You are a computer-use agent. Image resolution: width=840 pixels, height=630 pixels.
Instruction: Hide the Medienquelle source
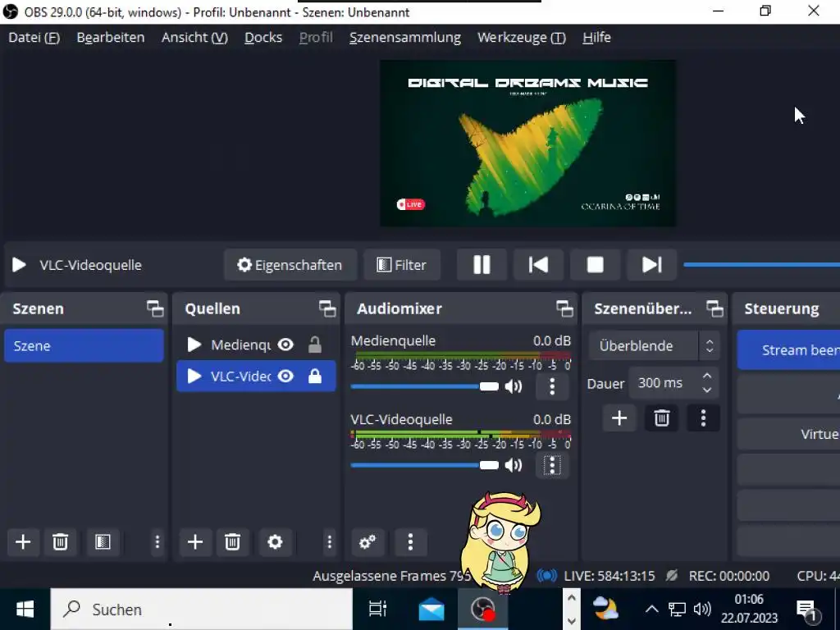click(x=285, y=345)
